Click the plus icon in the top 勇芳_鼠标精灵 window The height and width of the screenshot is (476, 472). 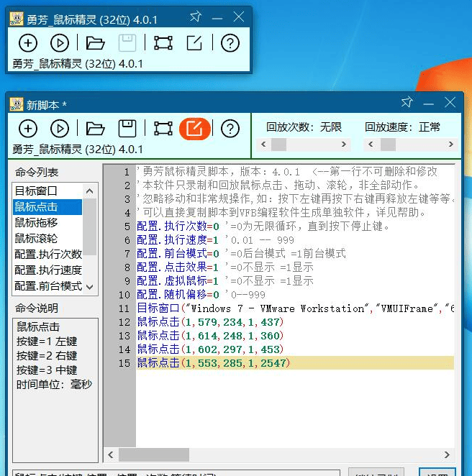(x=27, y=43)
